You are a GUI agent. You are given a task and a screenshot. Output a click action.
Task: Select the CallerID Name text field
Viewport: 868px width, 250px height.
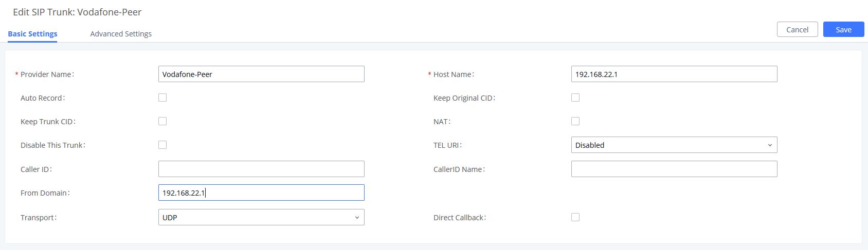click(674, 169)
